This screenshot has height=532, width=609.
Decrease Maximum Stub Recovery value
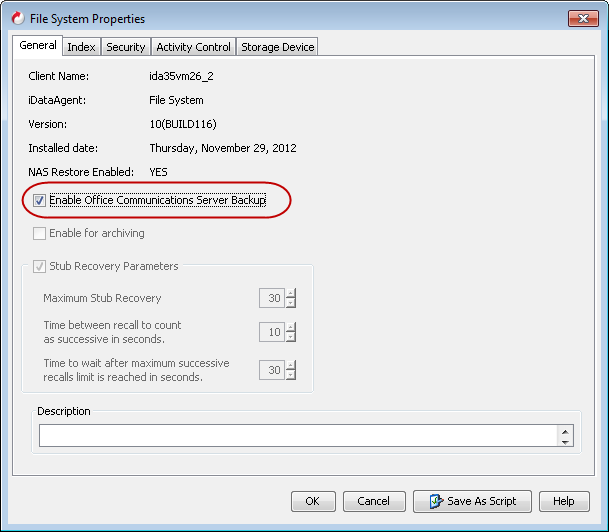pos(291,303)
